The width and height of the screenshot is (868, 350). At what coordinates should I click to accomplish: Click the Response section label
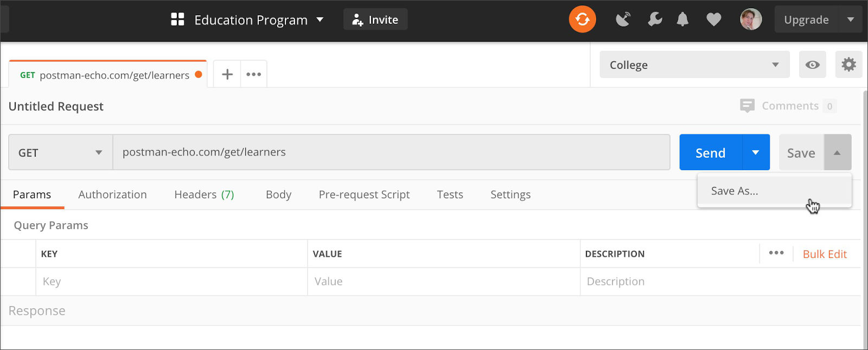[x=37, y=310]
